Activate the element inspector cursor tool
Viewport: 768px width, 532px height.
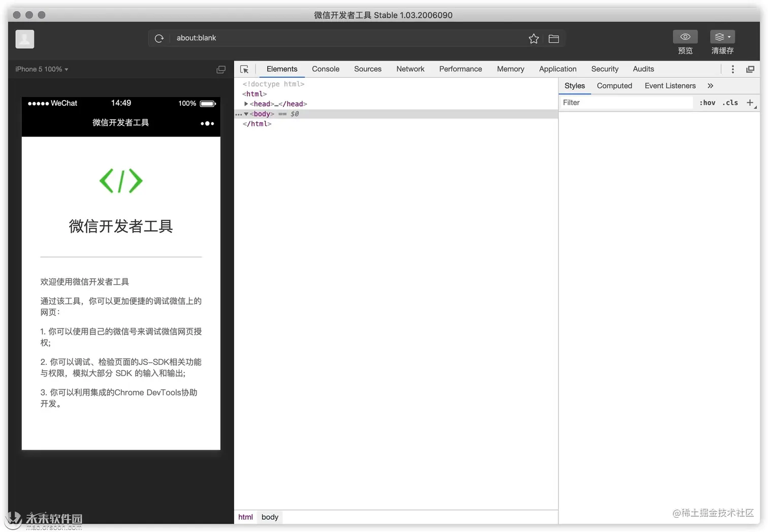[244, 69]
